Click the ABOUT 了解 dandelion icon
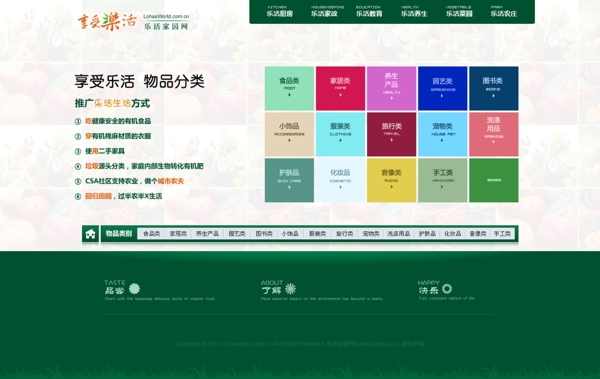 pos(290,289)
